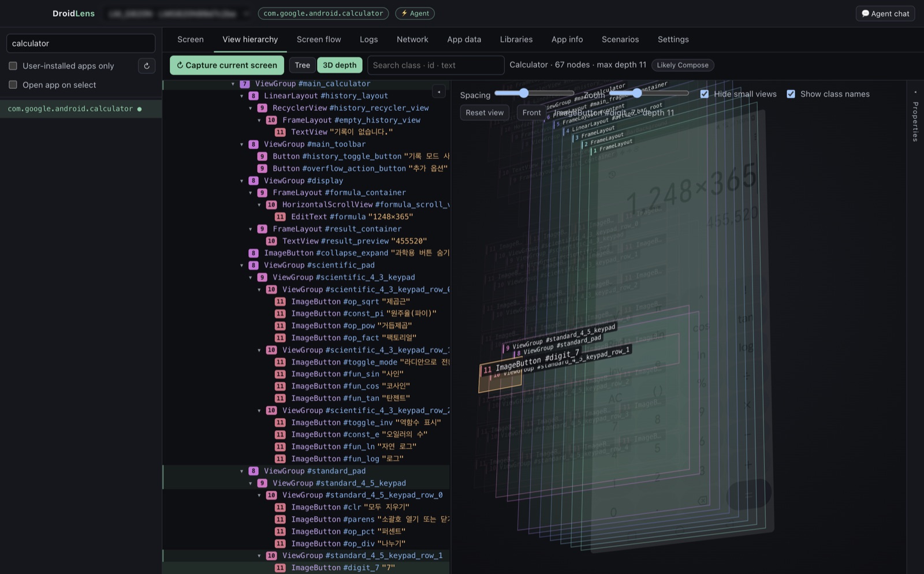Click the refresh app list icon
The height and width of the screenshot is (574, 924).
147,66
